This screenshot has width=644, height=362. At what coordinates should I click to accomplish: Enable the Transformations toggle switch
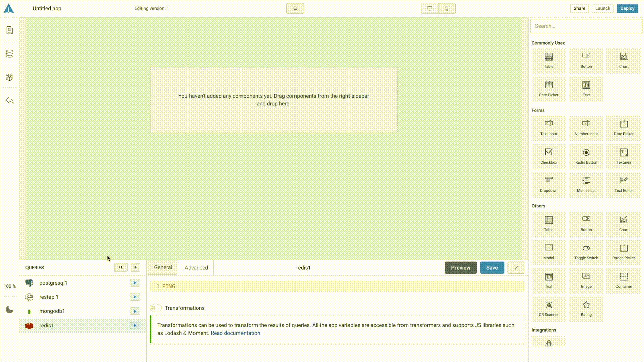[x=156, y=308]
